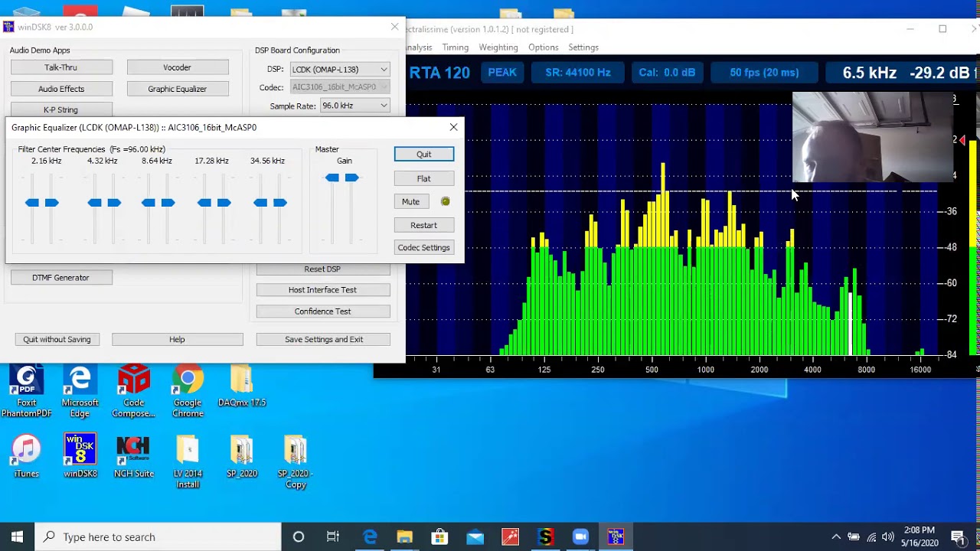Open the SP_2020 - Copy folder
This screenshot has width=980, height=551.
pyautogui.click(x=296, y=461)
